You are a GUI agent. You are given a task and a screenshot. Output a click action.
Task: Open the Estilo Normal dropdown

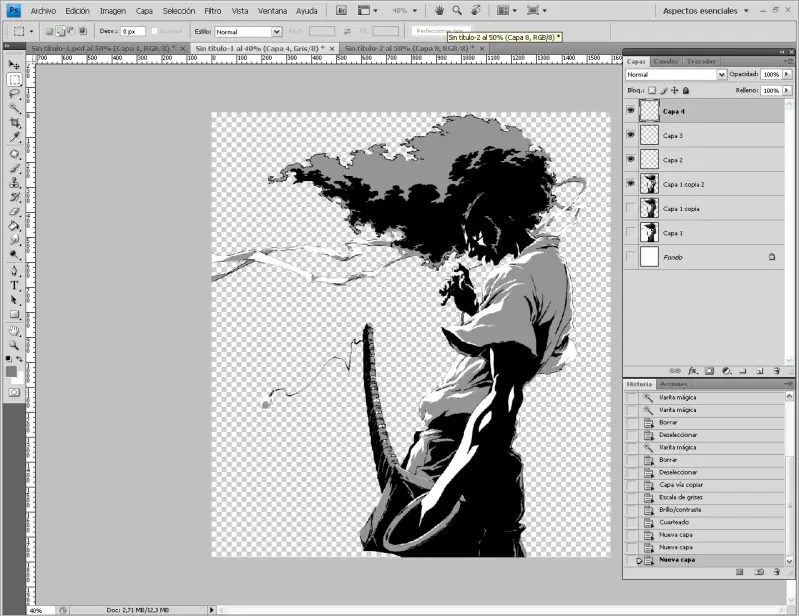[x=248, y=32]
